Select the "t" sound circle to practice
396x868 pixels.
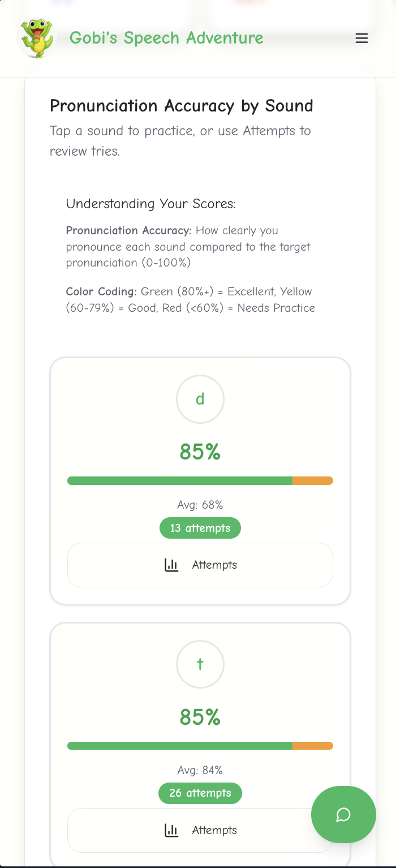pyautogui.click(x=200, y=664)
